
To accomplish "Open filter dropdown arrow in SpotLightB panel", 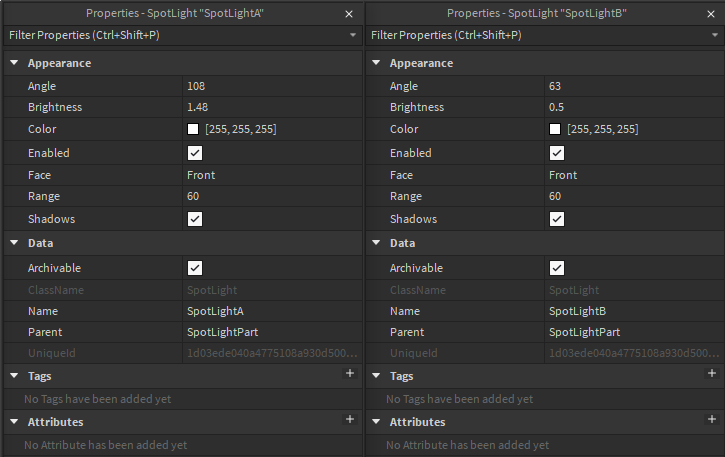I will coord(715,35).
